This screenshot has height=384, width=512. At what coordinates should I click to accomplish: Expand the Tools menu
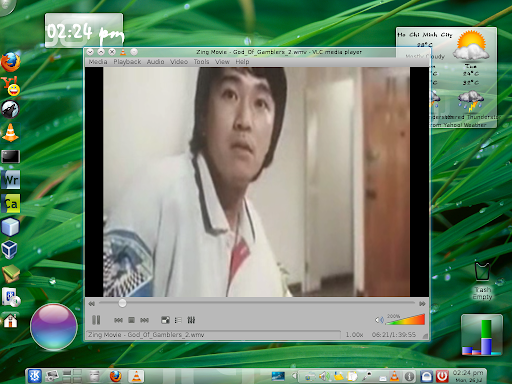click(201, 62)
